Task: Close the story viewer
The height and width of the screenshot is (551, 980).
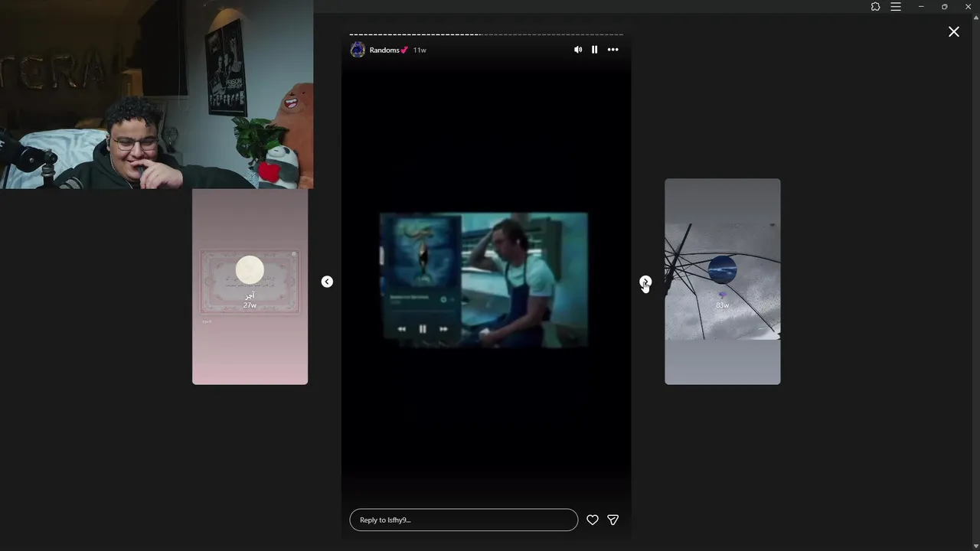Action: coord(953,31)
